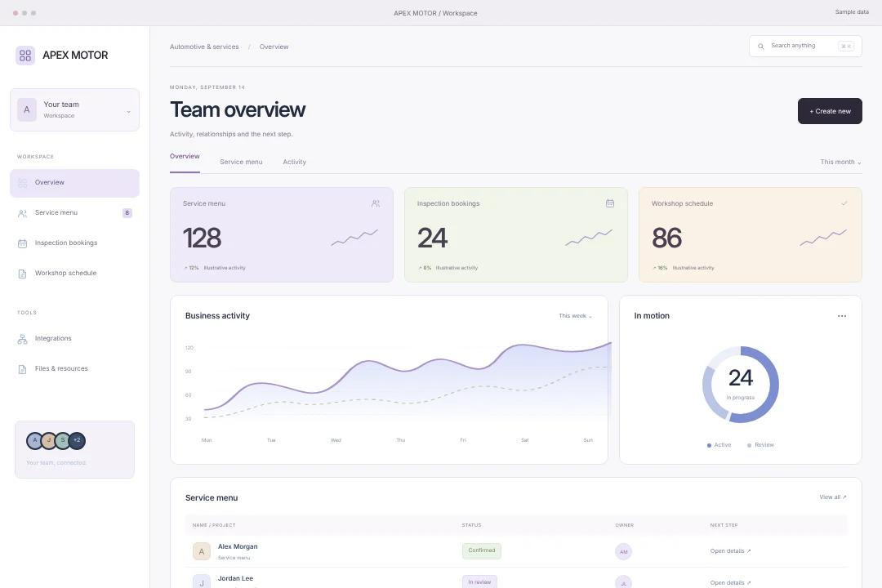Click the people icon on Service menu card
The image size is (882, 588).
coord(376,203)
